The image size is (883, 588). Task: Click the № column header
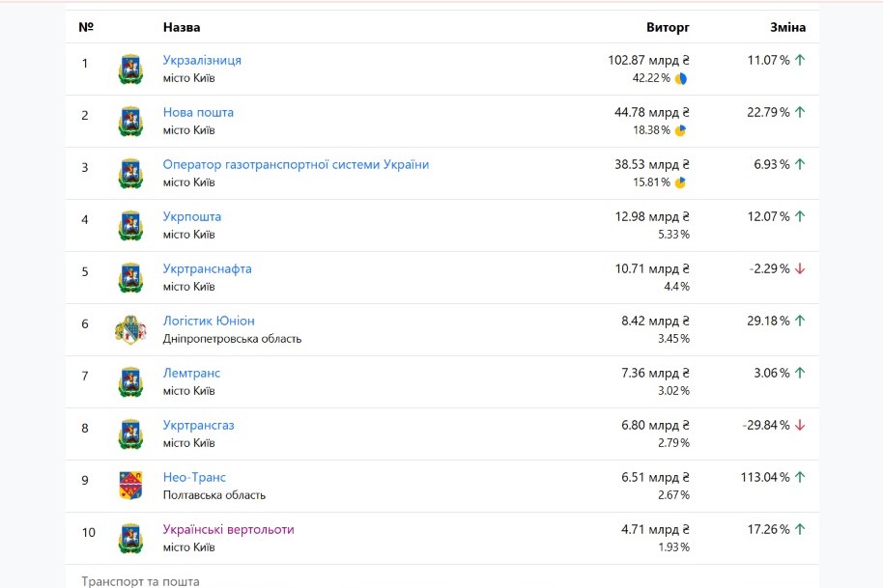tap(86, 27)
